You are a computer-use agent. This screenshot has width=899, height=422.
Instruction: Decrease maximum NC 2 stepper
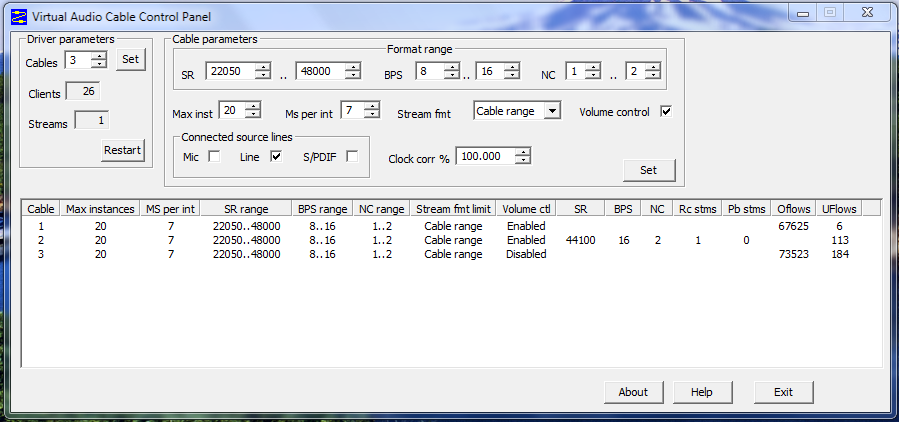point(653,75)
